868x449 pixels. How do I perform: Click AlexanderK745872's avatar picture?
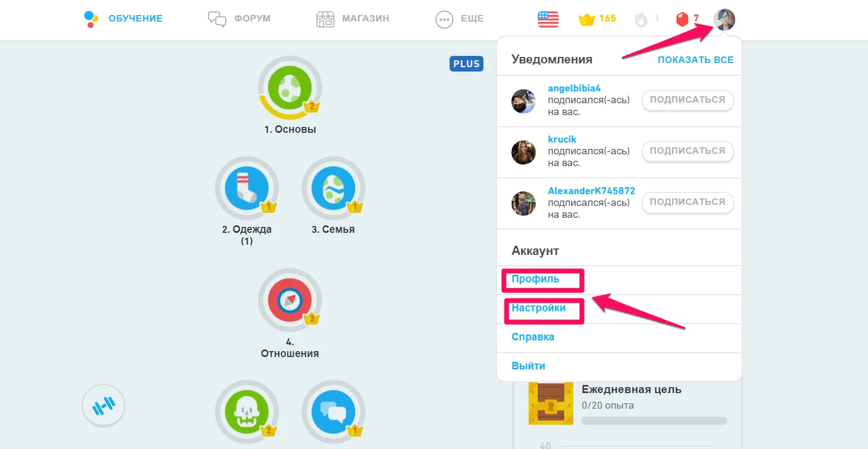[523, 203]
